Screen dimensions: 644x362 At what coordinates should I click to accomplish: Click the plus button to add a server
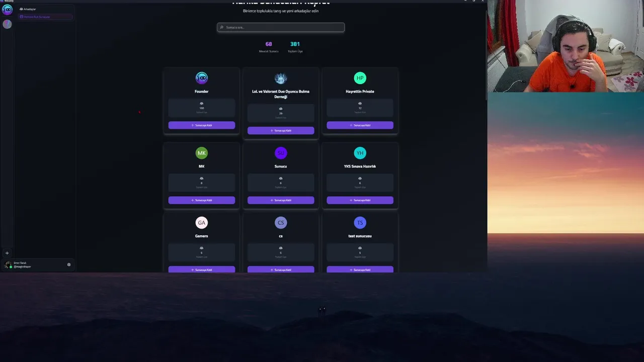click(x=7, y=253)
